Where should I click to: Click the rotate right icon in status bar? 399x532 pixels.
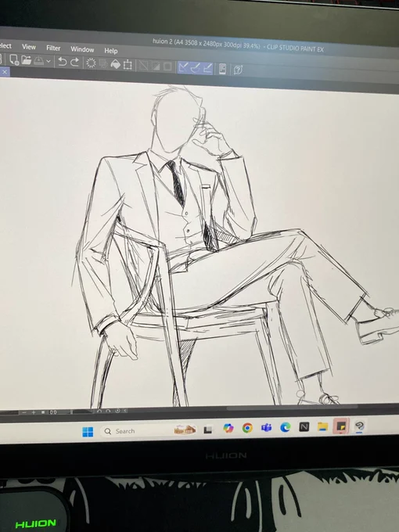pos(108,411)
